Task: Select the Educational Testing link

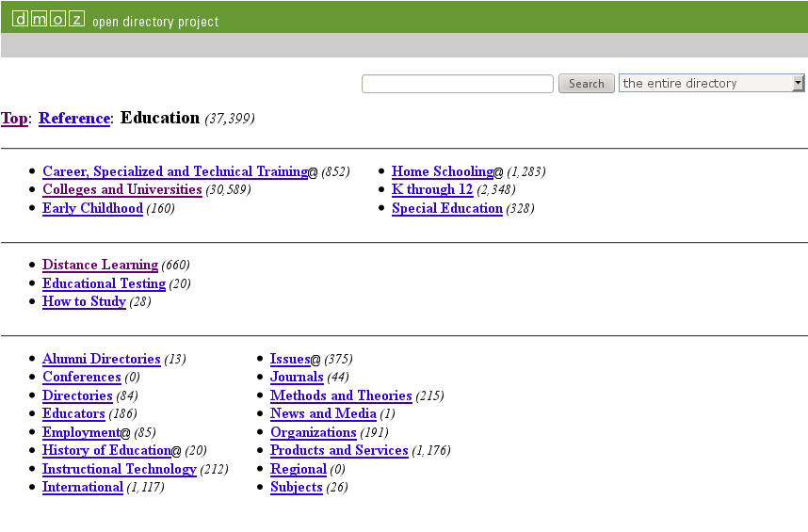Action: 104,283
